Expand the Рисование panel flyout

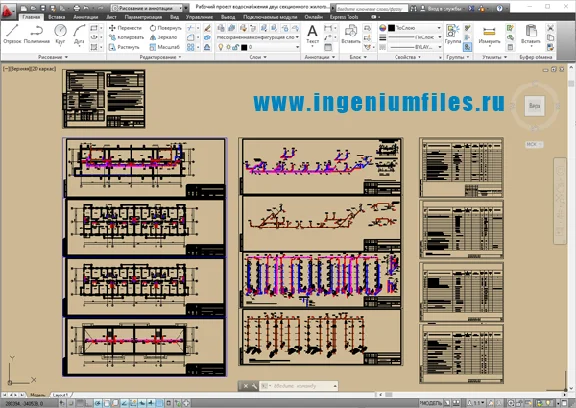tap(53, 57)
